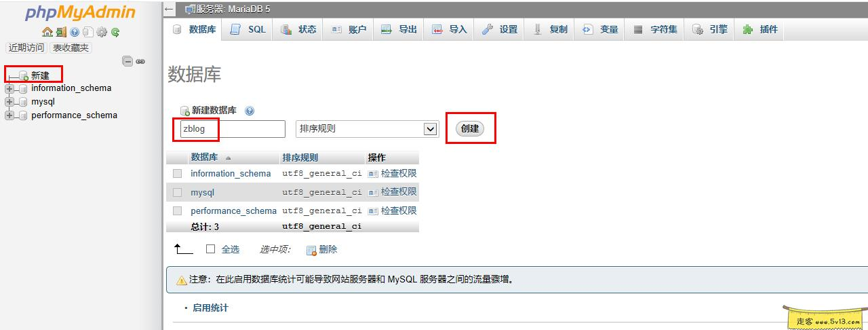Click the log out door icon
Viewport: 868px width, 330px height.
[x=61, y=32]
